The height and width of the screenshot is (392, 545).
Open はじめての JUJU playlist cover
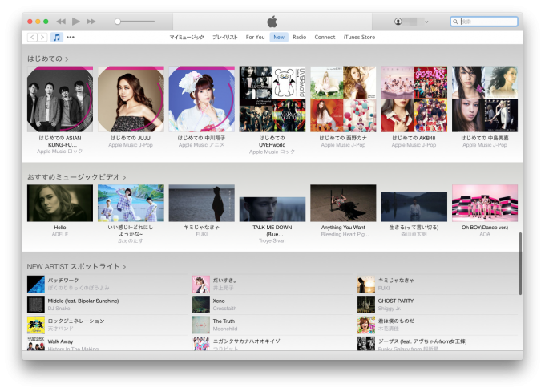click(131, 99)
